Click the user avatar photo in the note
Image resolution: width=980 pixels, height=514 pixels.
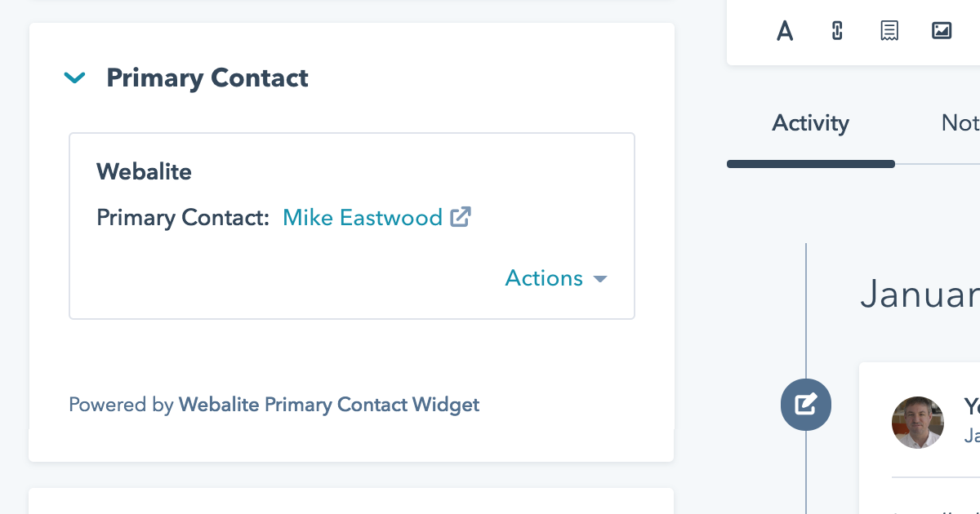click(x=918, y=423)
